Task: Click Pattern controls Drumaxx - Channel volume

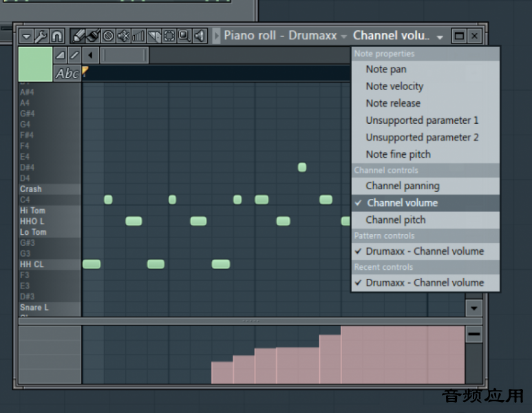Action: point(425,251)
